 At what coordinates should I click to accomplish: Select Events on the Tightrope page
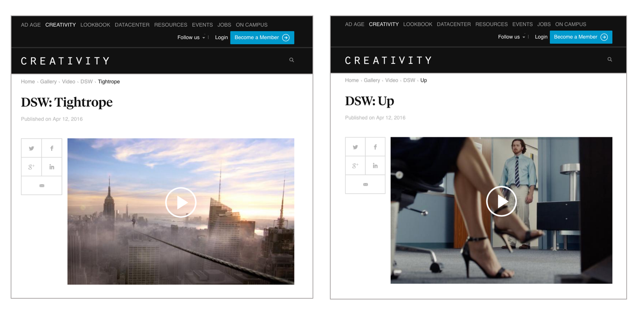pyautogui.click(x=203, y=25)
